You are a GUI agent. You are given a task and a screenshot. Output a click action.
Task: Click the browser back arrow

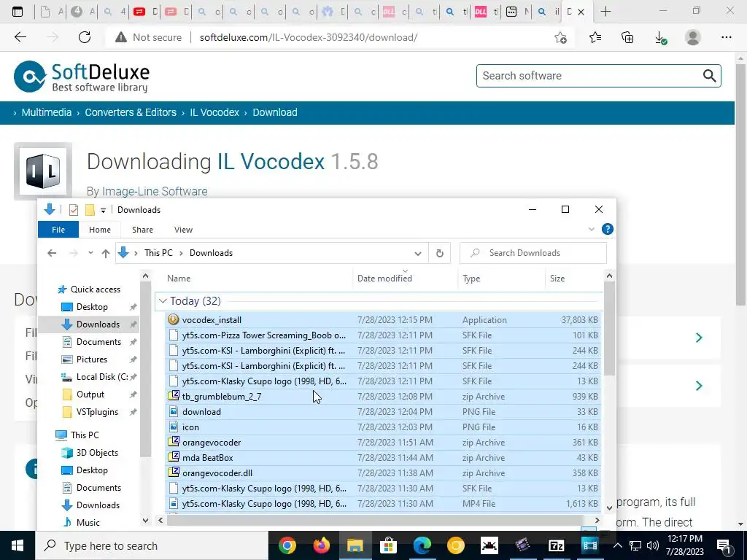pos(20,37)
